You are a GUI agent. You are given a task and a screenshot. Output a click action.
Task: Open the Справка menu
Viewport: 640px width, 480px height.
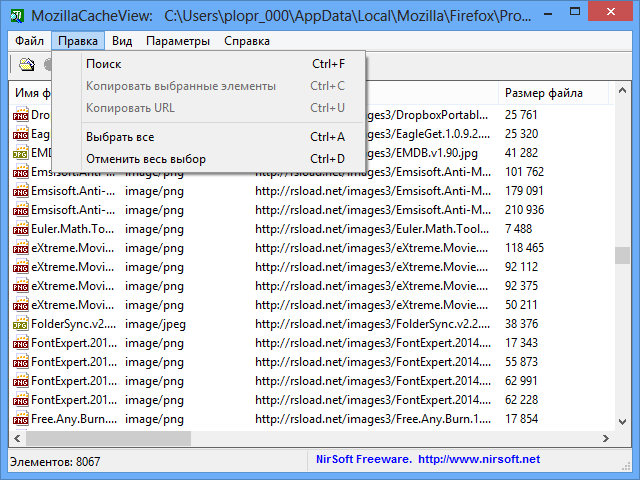247,41
